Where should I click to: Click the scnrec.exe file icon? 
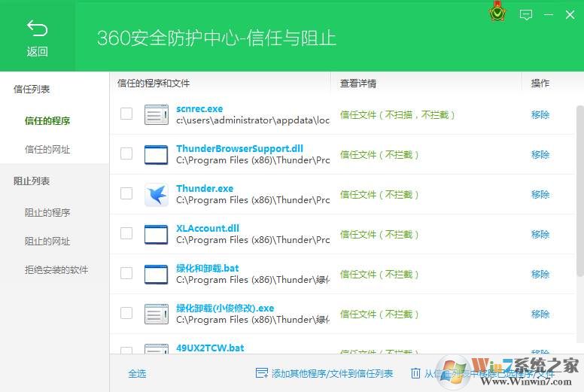coord(157,114)
